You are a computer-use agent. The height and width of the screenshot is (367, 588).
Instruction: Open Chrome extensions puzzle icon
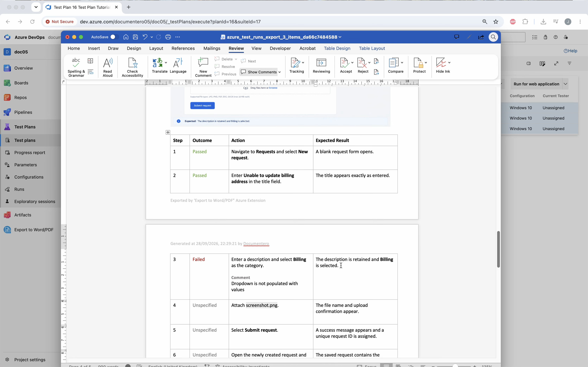[x=525, y=22]
